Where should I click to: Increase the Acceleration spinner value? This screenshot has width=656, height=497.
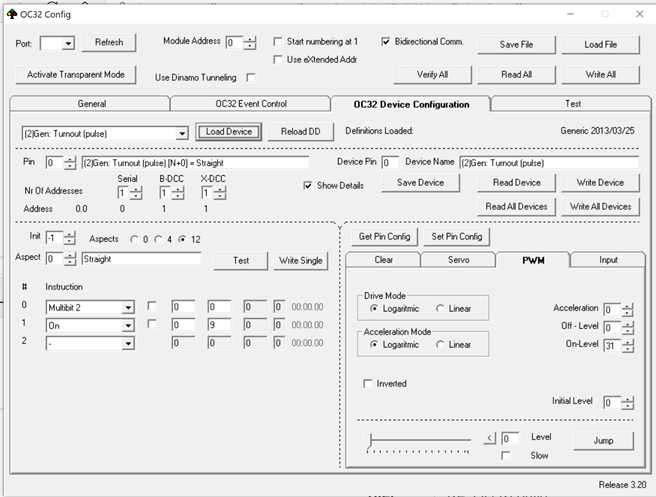point(627,305)
